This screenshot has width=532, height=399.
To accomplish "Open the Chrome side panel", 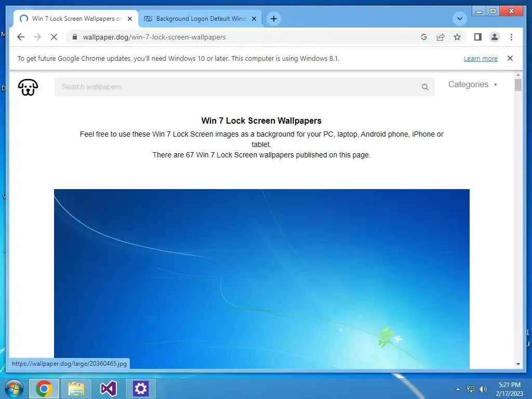I will [x=478, y=37].
